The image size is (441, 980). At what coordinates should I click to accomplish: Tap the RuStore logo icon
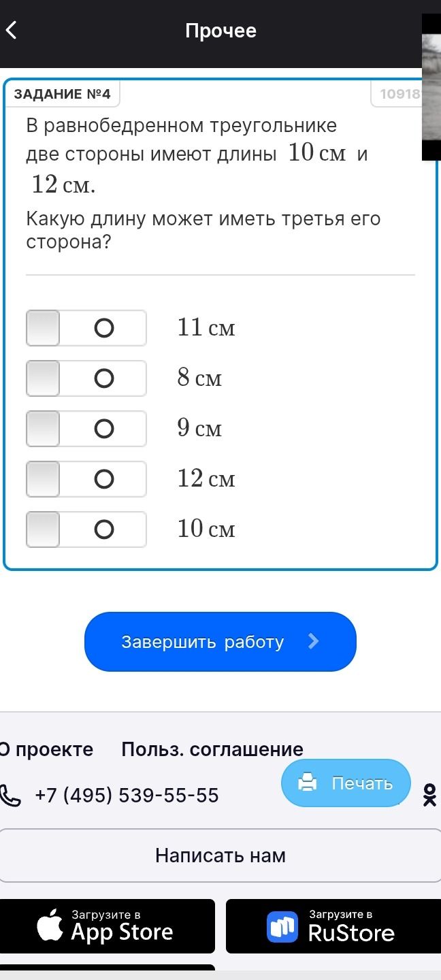(x=282, y=927)
